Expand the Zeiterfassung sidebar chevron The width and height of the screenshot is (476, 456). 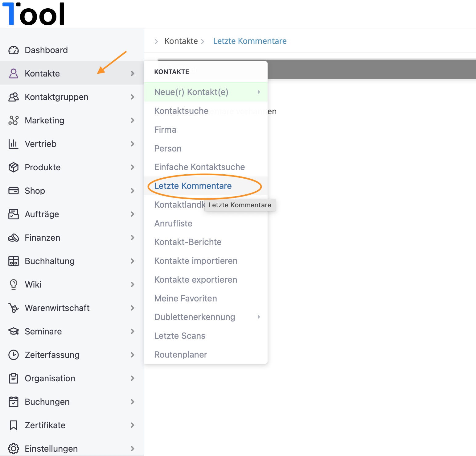133,355
